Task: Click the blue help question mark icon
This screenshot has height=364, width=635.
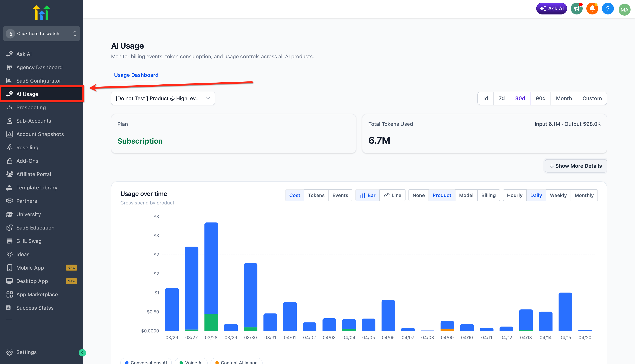Action: pyautogui.click(x=608, y=9)
